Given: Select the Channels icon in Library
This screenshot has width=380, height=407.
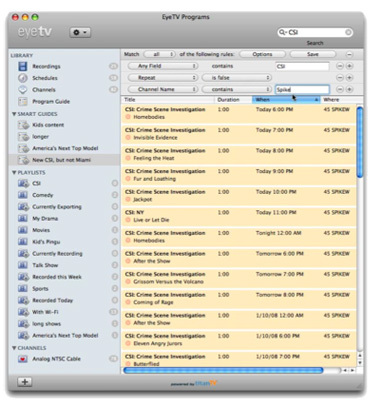Looking at the screenshot, I should pyautogui.click(x=23, y=90).
